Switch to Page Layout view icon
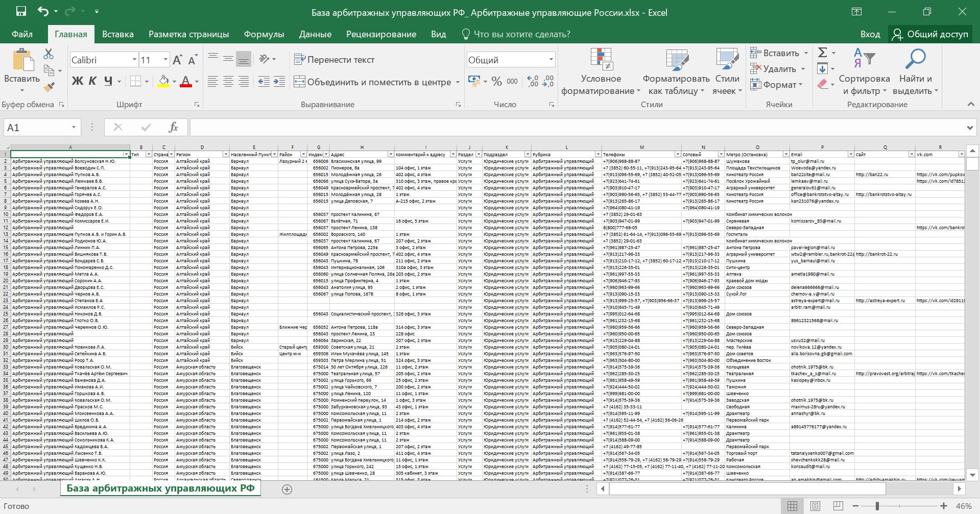The image size is (980, 514). pyautogui.click(x=815, y=506)
